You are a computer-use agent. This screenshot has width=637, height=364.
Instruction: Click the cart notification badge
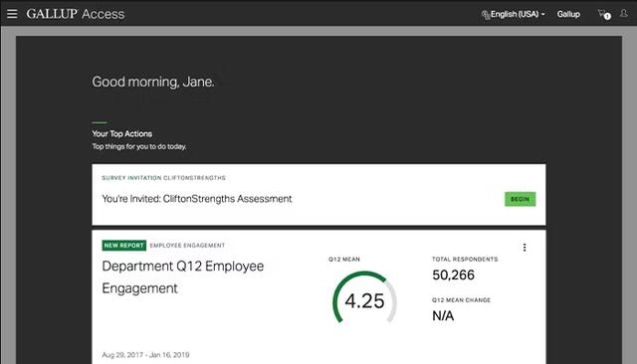(x=607, y=17)
